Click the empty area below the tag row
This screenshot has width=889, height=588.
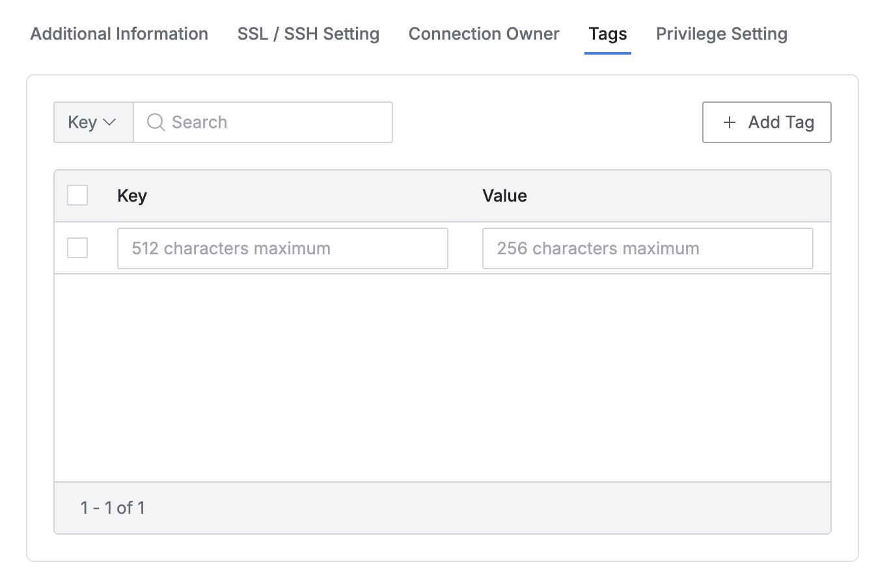(443, 377)
